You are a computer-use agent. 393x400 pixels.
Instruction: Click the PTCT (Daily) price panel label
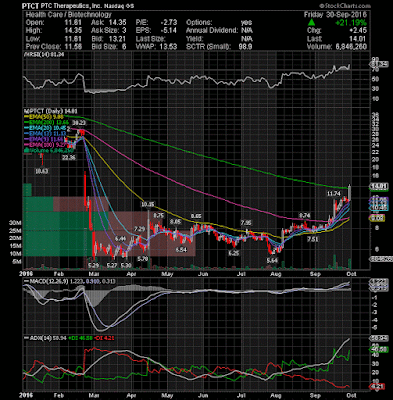(50, 111)
